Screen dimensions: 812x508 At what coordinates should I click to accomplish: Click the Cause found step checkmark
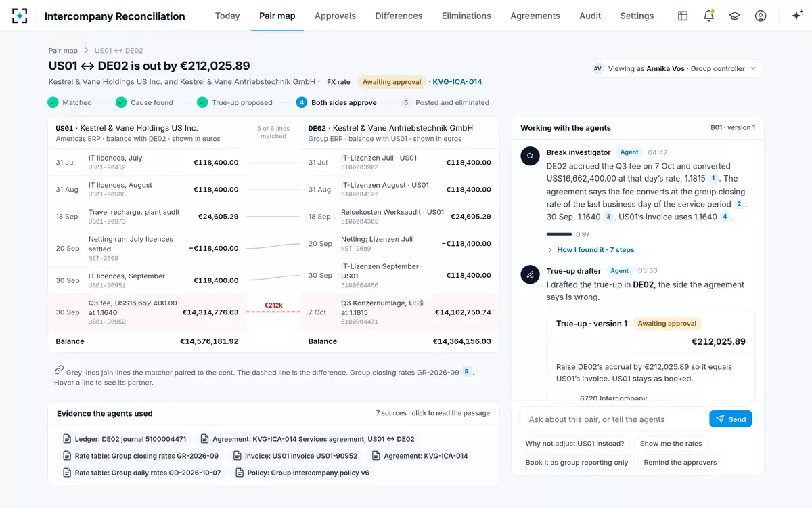[x=121, y=102]
